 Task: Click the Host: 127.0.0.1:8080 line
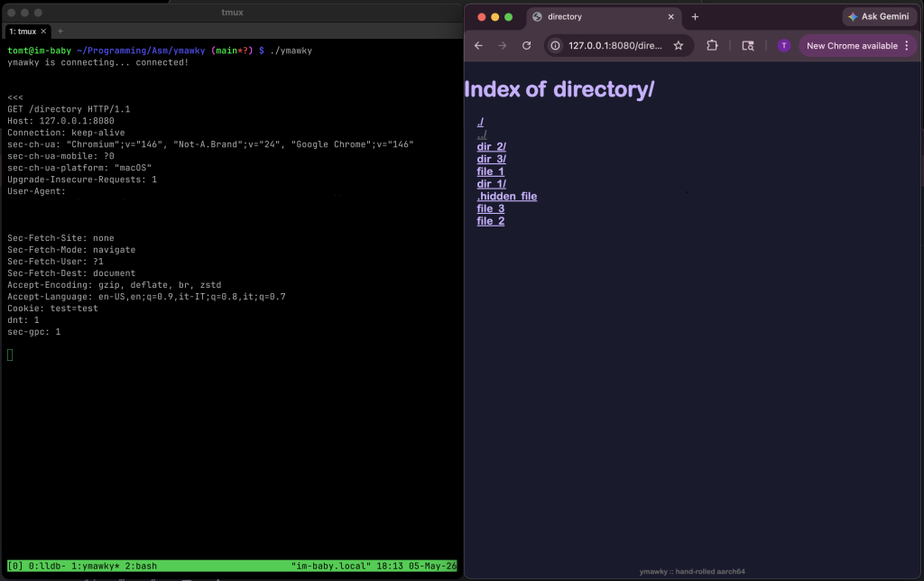click(60, 121)
